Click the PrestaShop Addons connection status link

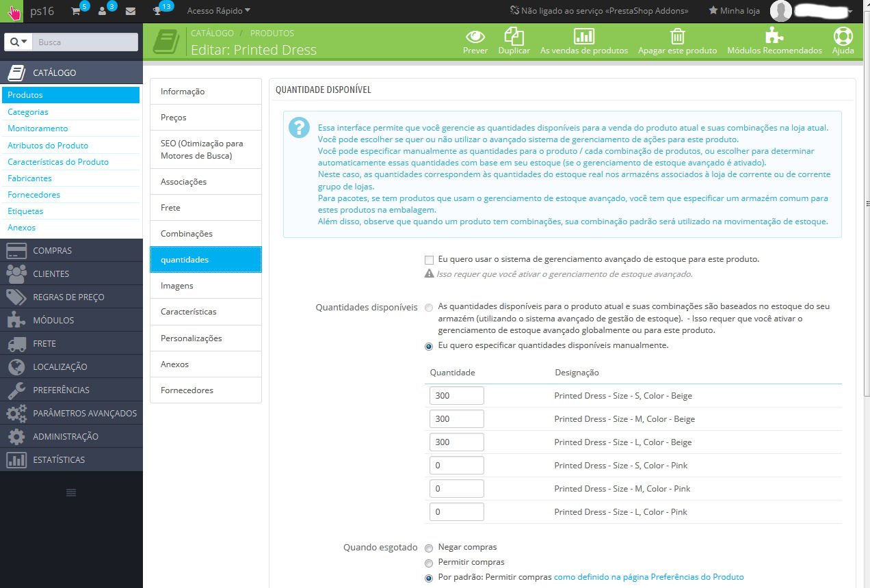599,11
